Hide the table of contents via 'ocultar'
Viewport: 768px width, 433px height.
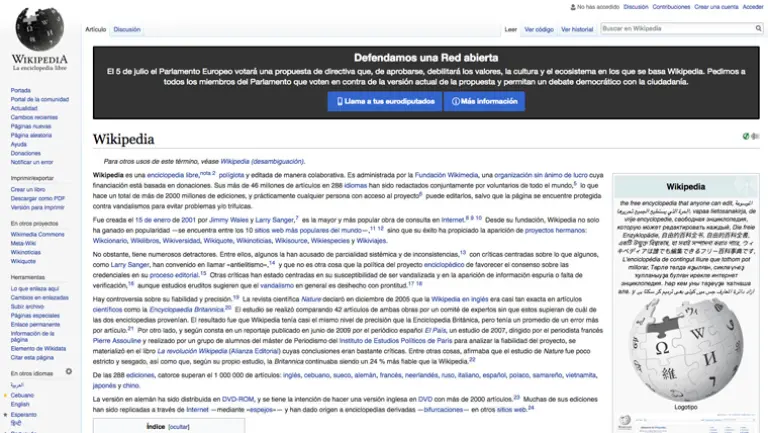coord(179,426)
